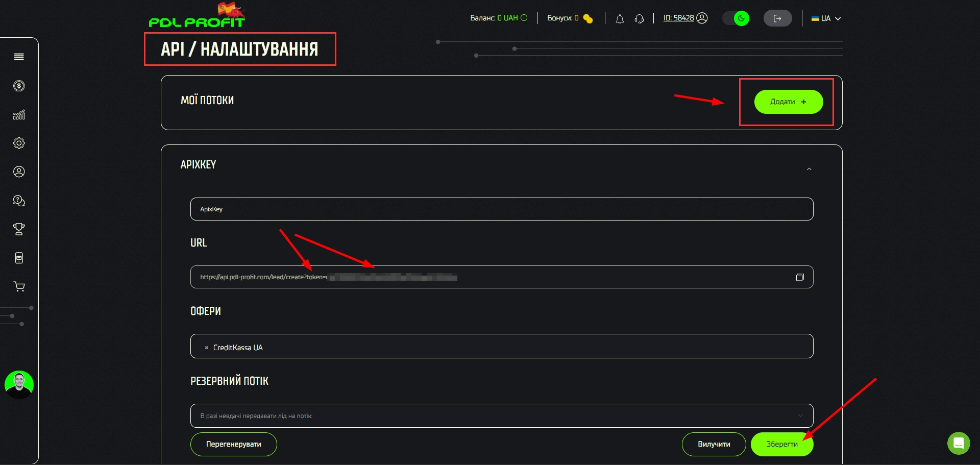This screenshot has width=980, height=465.
Task: Click the Перегенерувати button
Action: [234, 444]
